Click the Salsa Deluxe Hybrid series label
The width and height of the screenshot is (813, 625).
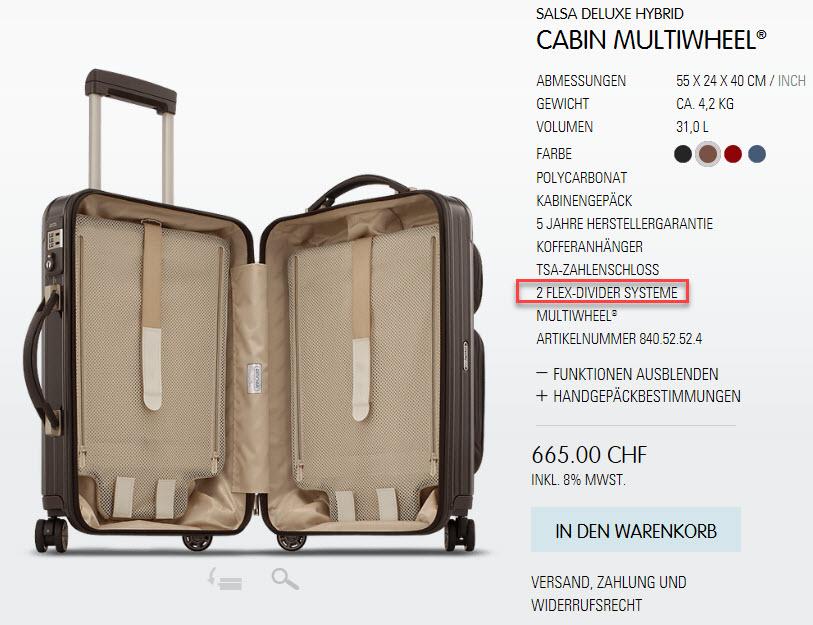610,13
